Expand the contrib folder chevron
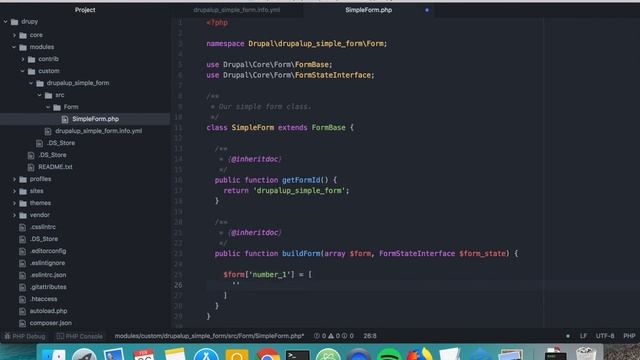Image resolution: width=640 pixels, height=360 pixels. click(x=23, y=59)
